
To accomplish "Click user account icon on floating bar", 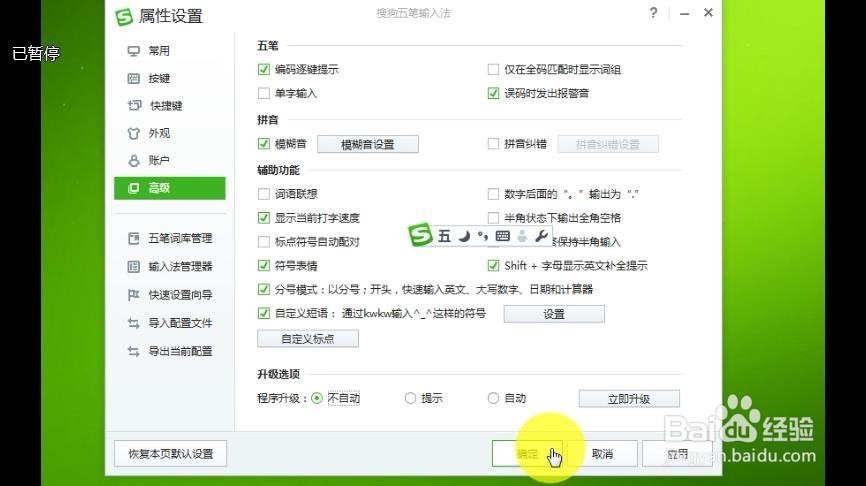I will (x=522, y=236).
